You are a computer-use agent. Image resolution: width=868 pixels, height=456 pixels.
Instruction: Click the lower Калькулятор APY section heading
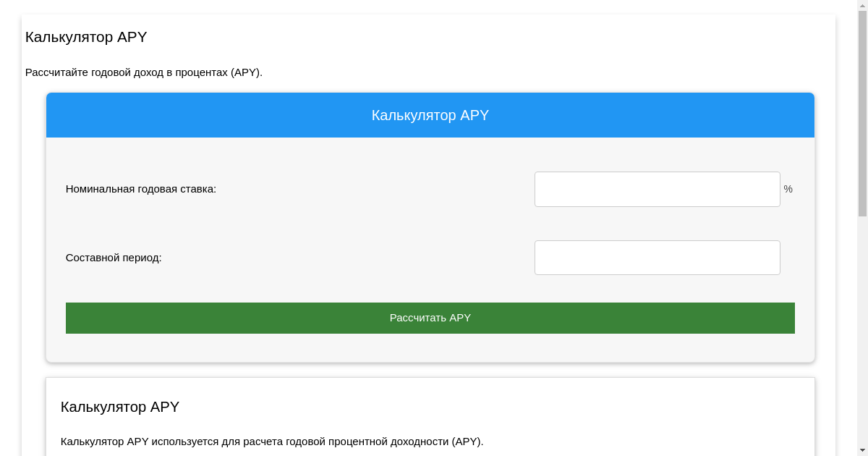click(119, 407)
